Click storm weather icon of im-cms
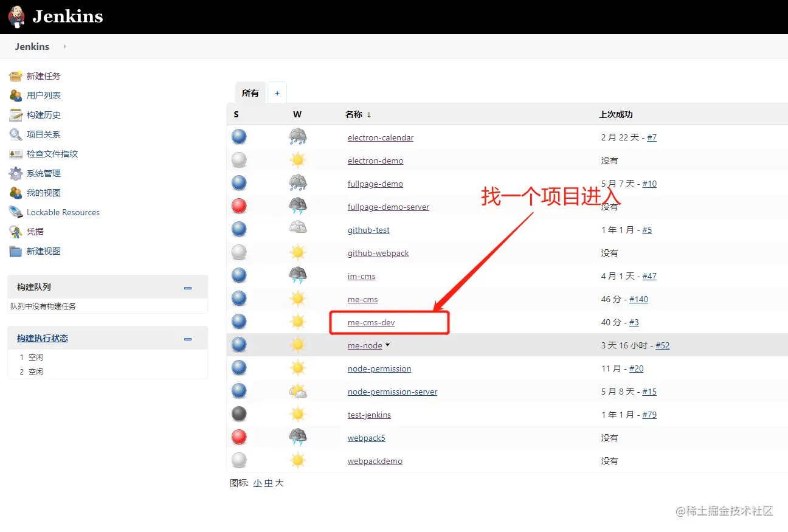The image size is (788, 532). pyautogui.click(x=297, y=275)
